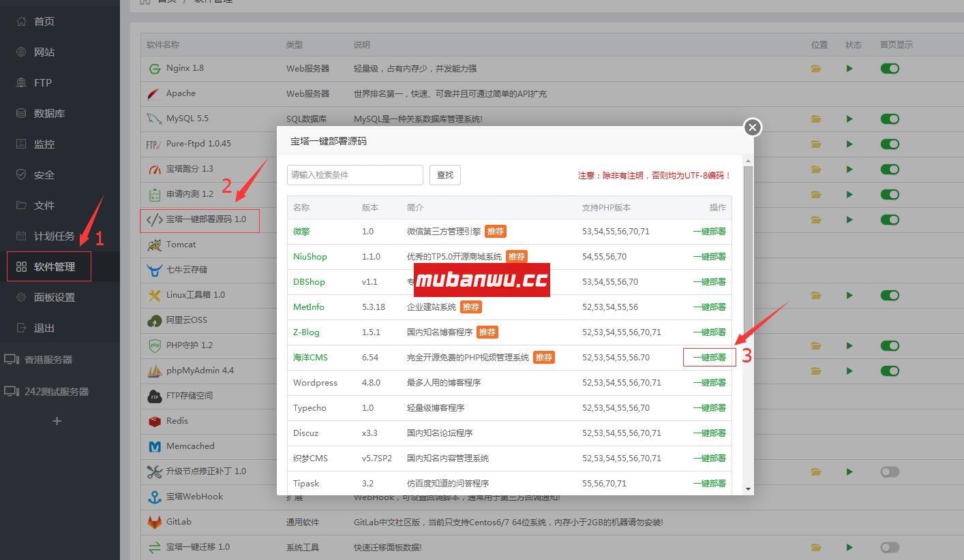This screenshot has height=560, width=964.
Task: Deploy Tipask with 一键部署
Action: [x=709, y=484]
